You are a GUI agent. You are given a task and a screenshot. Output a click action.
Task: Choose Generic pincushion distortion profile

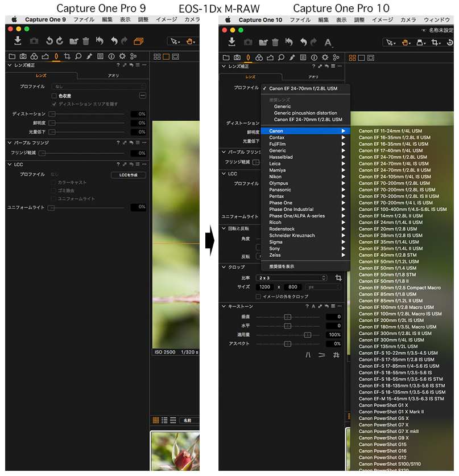tap(305, 113)
